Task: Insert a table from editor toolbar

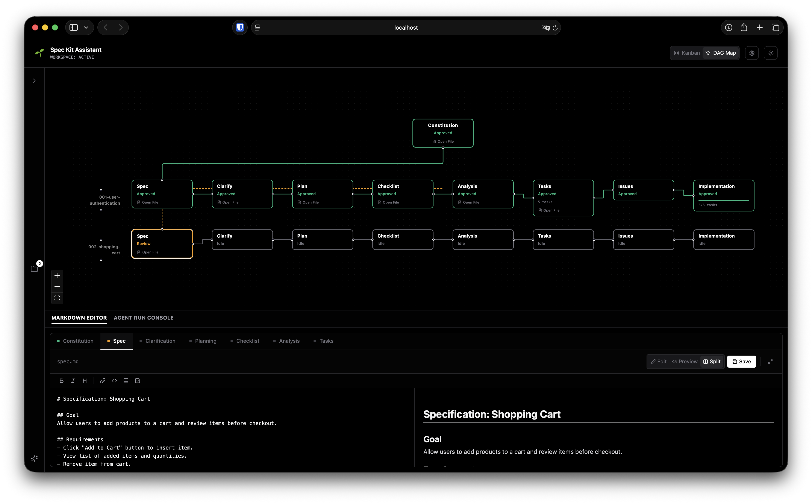Action: (x=126, y=381)
